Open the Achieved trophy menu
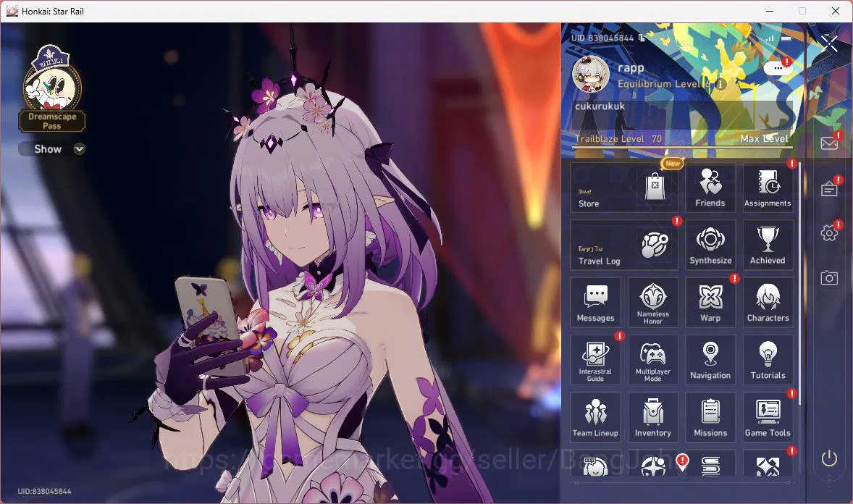 tap(768, 245)
